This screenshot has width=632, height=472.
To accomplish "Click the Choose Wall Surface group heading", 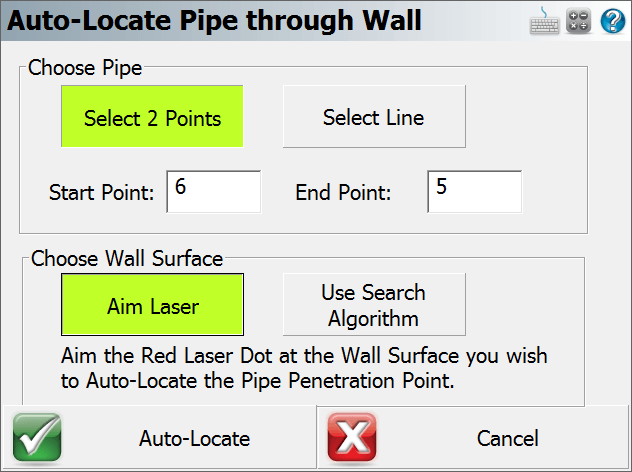I will (127, 258).
